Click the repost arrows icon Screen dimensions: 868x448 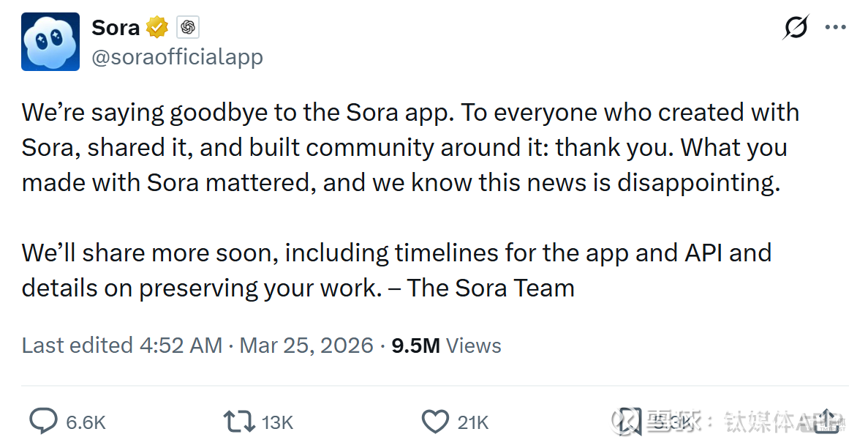tap(238, 421)
